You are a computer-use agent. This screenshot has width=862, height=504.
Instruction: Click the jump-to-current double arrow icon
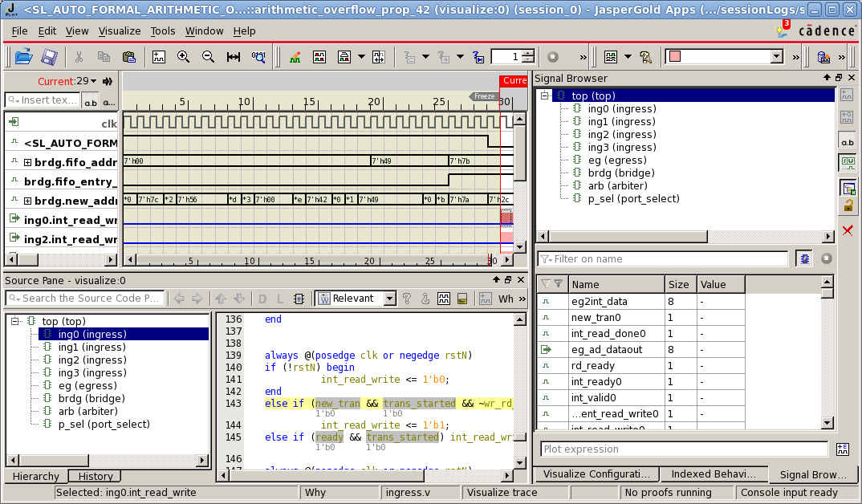(x=108, y=81)
